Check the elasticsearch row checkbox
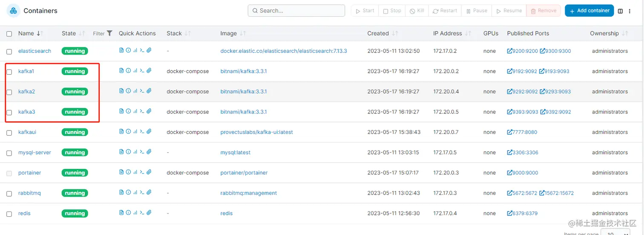644x235 pixels. 9,52
